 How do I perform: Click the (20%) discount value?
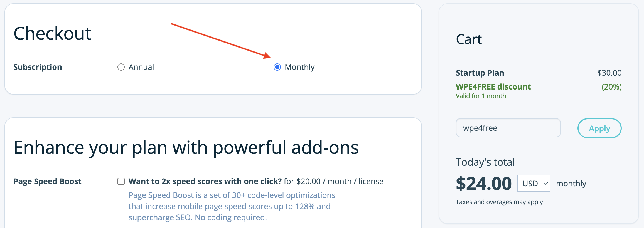click(611, 87)
